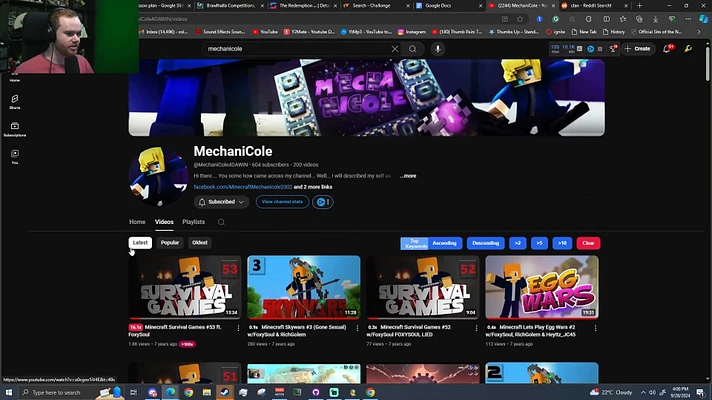
Task: Open browser downloads icon
Action: pos(656,19)
